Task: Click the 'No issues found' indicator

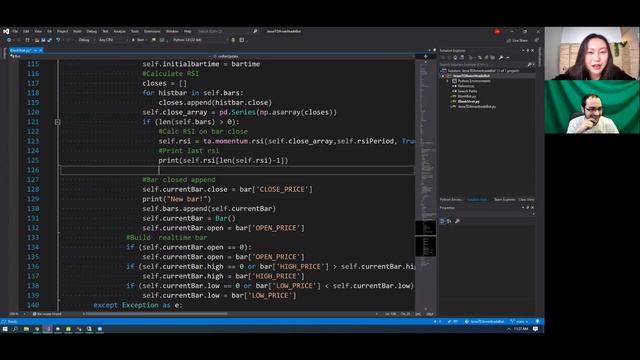Action: coord(47,314)
